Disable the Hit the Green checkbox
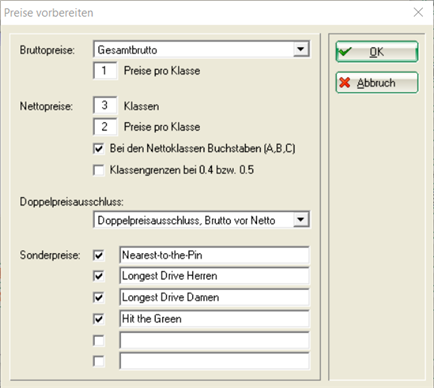 point(99,319)
